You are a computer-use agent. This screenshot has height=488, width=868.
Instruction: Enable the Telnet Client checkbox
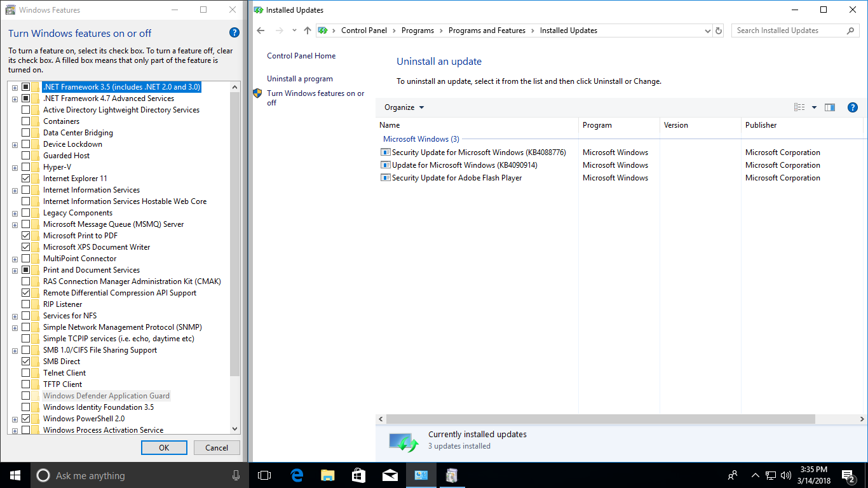click(x=26, y=373)
